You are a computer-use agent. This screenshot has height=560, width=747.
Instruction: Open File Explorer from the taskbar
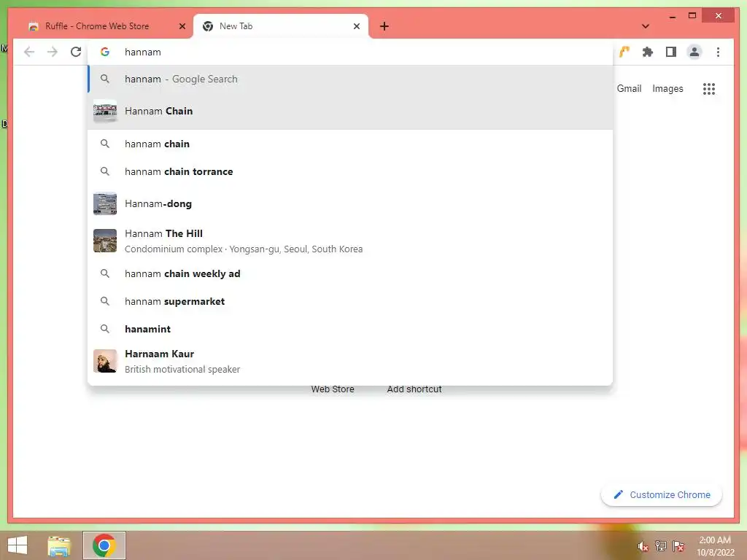[x=59, y=545]
